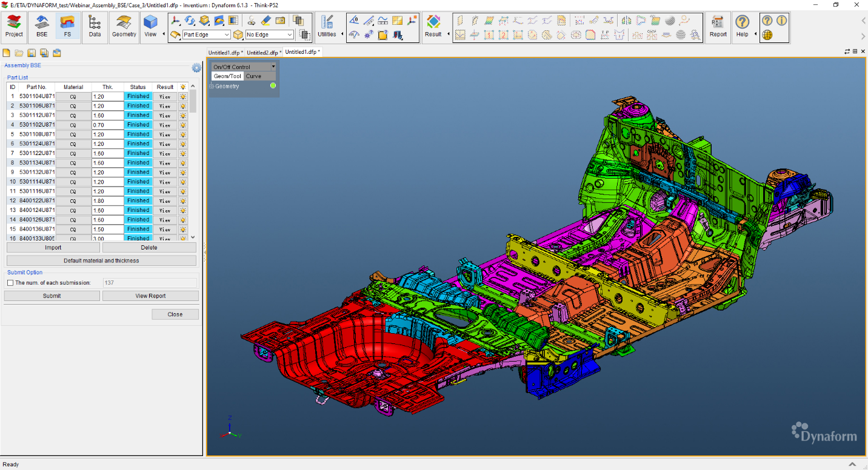This screenshot has height=470, width=868.
Task: Select the Utilities tool
Action: [x=328, y=27]
